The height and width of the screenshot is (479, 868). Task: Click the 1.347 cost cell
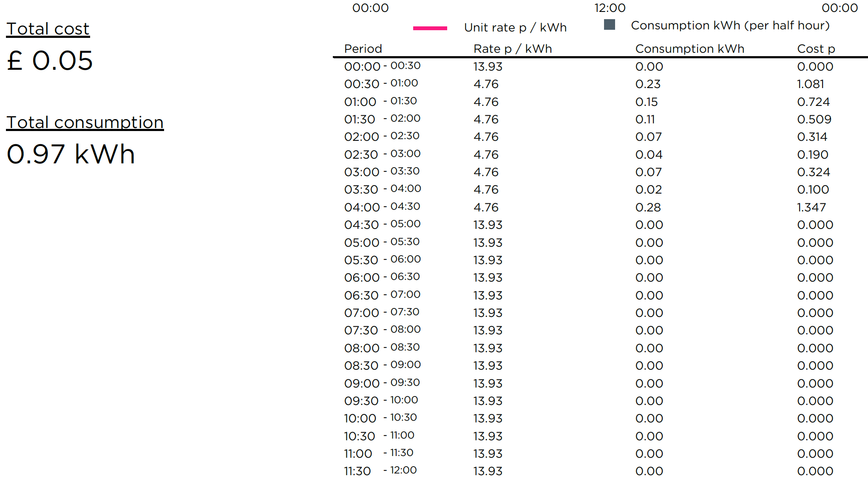point(811,207)
